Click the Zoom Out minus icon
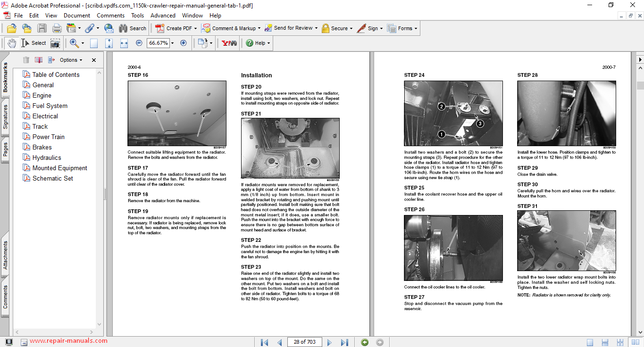644x347 pixels. click(x=139, y=43)
